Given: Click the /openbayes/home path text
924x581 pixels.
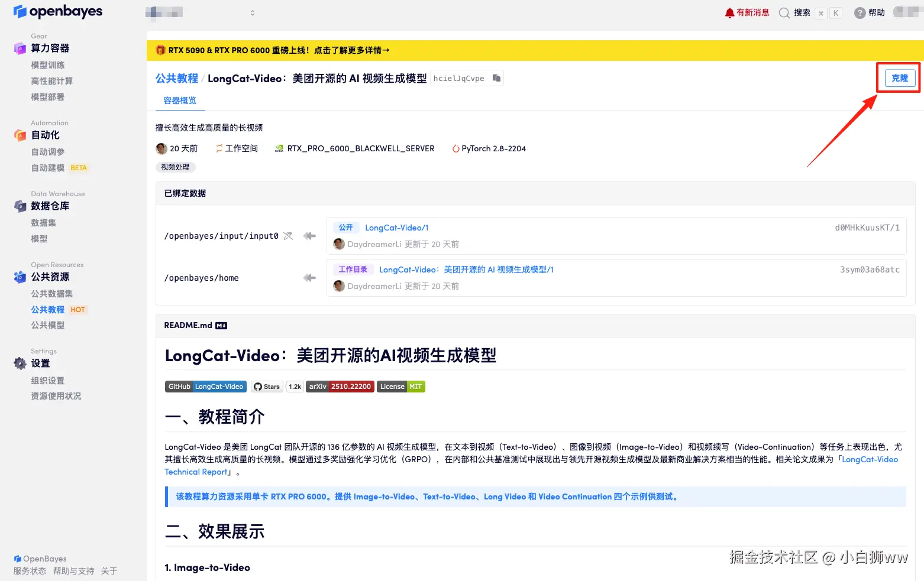Looking at the screenshot, I should [202, 278].
